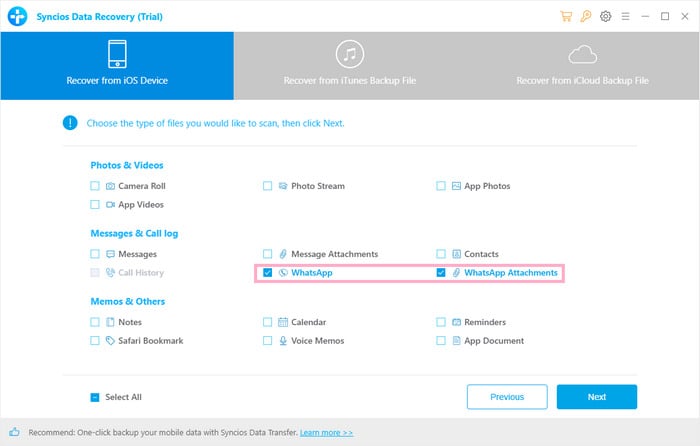Switch to Recover from iOS Device tab
The height and width of the screenshot is (446, 700).
(x=117, y=66)
